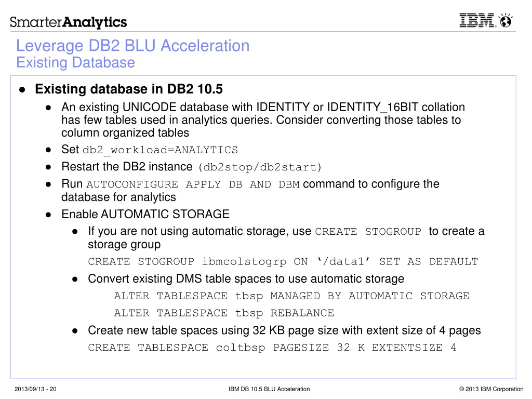Click footer 'IBM DB 10.5 BLU Acceleration'
532x399 pixels.
[x=269, y=389]
